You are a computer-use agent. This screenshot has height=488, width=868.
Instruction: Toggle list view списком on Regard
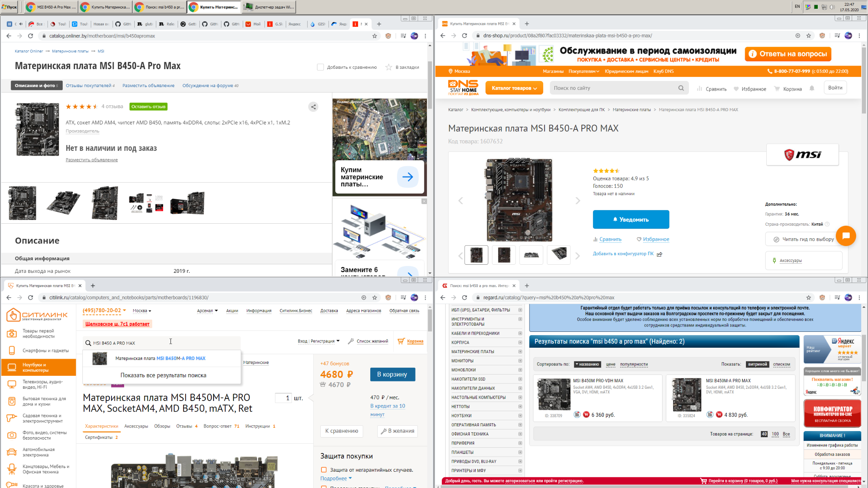[781, 364]
